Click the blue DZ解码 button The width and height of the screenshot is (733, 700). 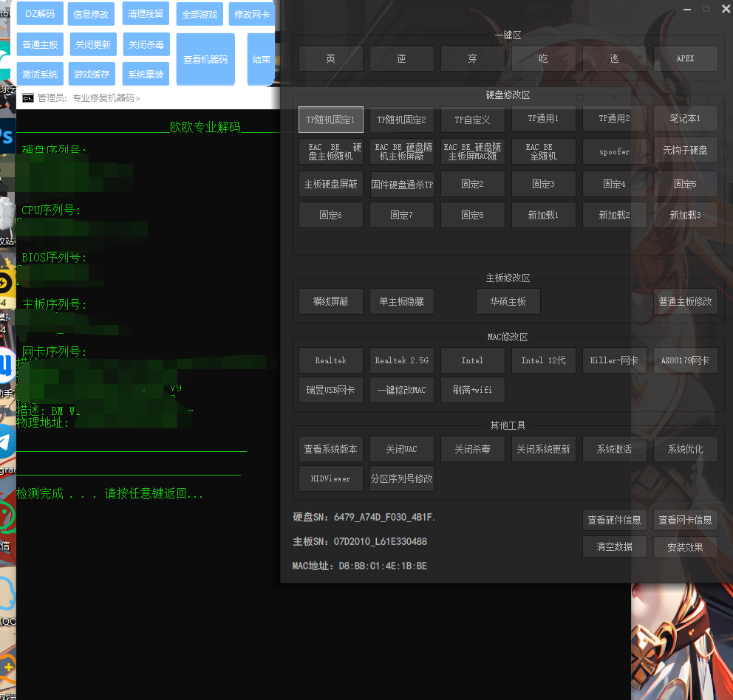point(40,14)
